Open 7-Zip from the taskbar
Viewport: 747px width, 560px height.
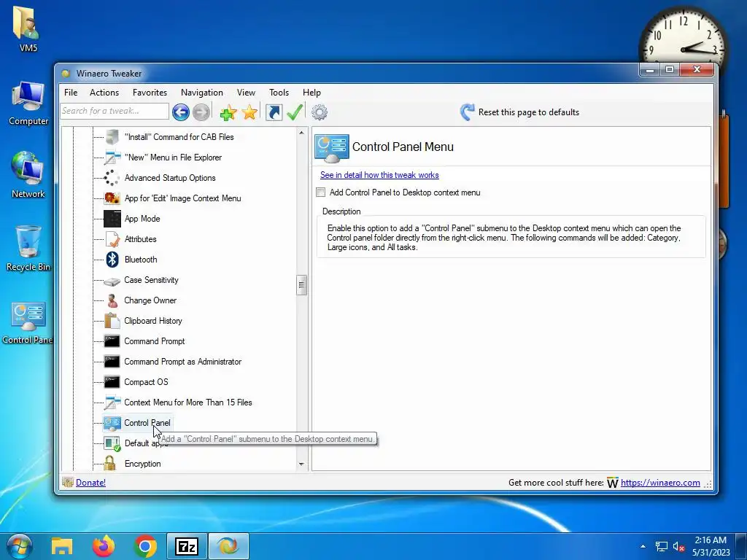(x=186, y=546)
